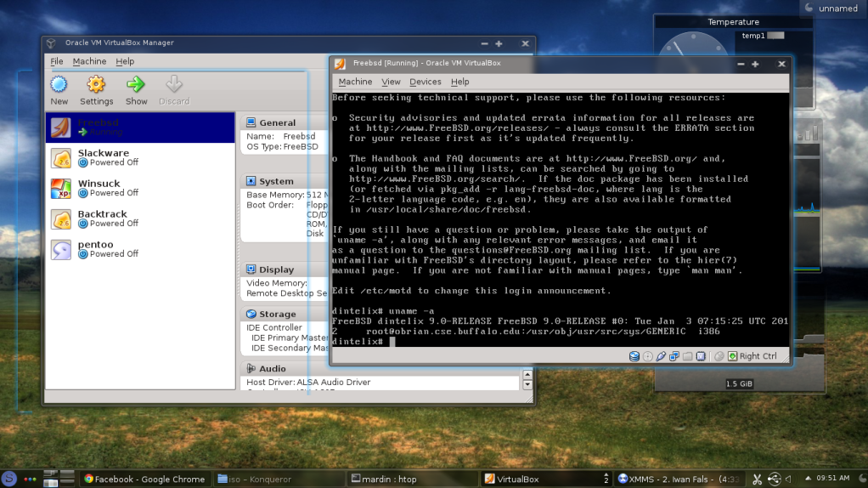Expand hidden system tray icons arrow
Viewport: 868px width, 488px height.
coord(809,478)
